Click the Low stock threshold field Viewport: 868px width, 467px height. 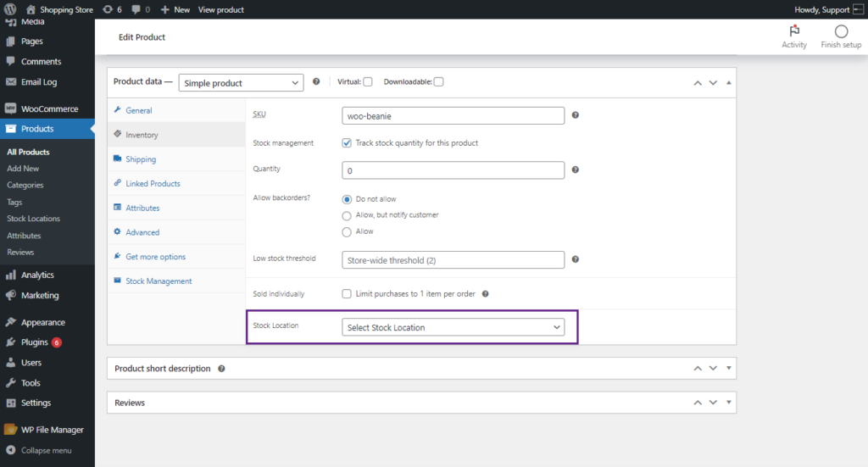[x=453, y=259]
